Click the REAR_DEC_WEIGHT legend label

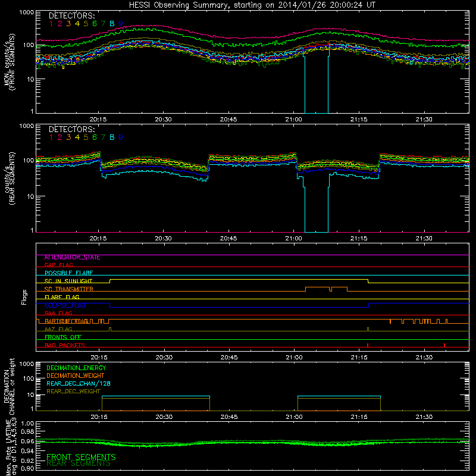[73, 392]
